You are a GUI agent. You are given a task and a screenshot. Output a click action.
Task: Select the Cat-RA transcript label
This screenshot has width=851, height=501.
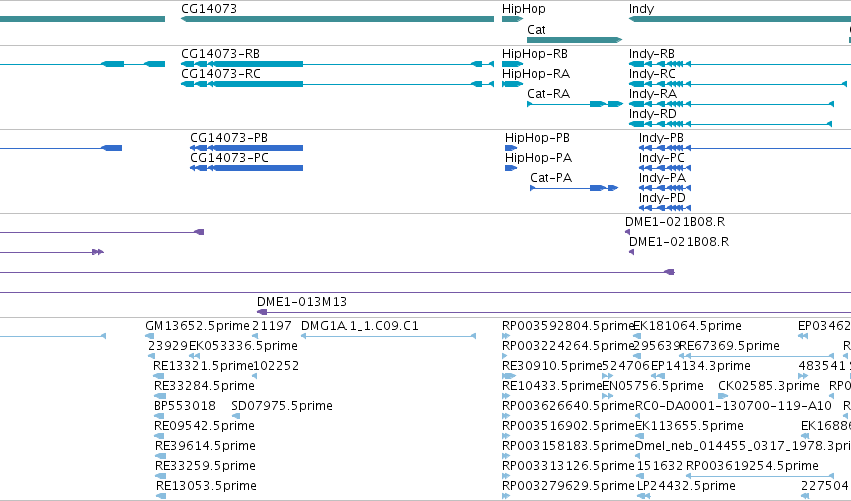coord(548,94)
